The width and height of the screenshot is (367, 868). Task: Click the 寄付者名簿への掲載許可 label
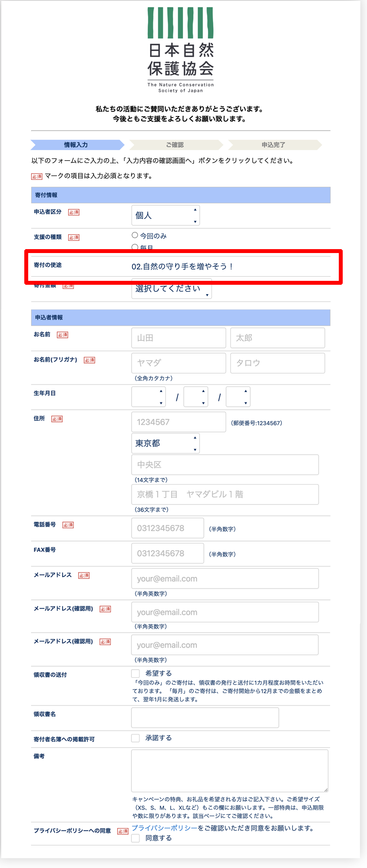click(64, 740)
